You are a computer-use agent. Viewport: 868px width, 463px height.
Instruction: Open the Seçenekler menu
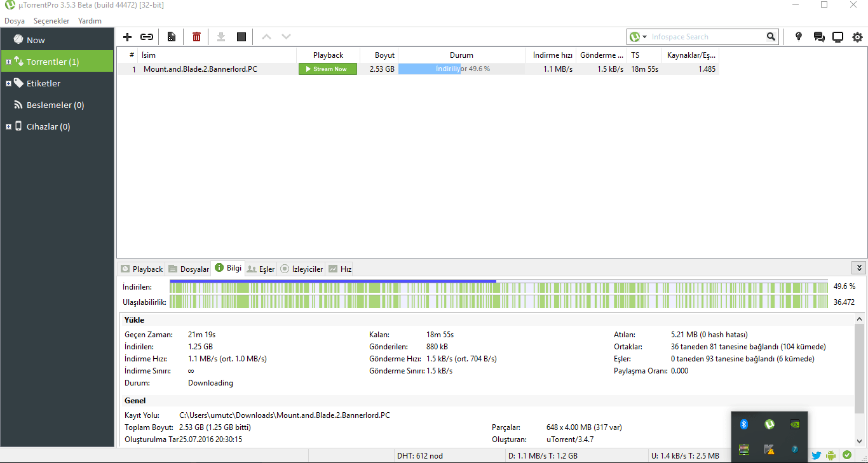51,21
